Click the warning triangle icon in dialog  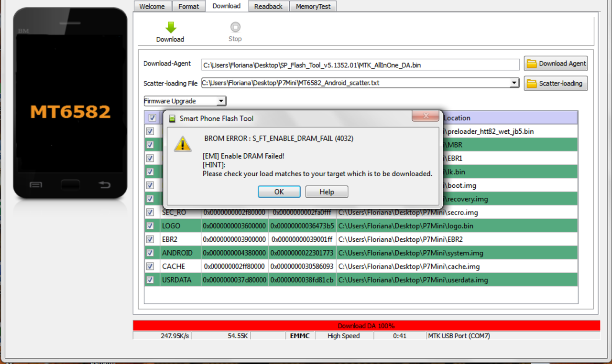[183, 144]
